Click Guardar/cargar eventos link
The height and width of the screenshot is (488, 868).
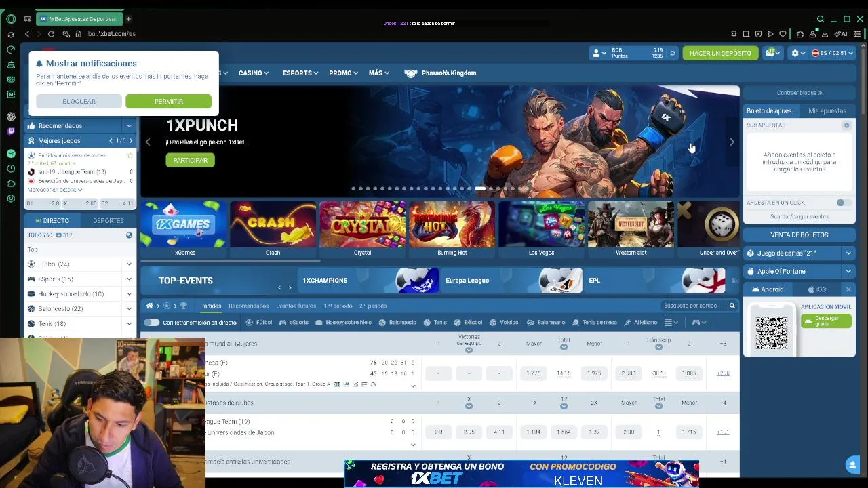pos(799,216)
